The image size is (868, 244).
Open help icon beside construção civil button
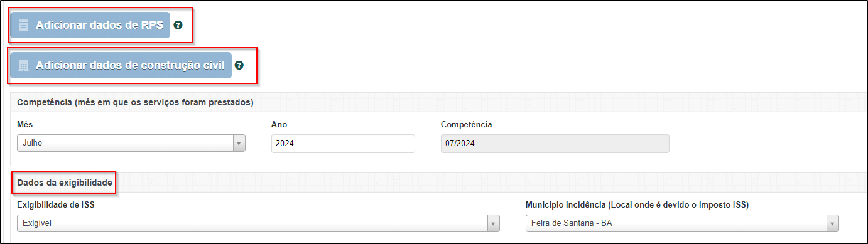point(239,65)
